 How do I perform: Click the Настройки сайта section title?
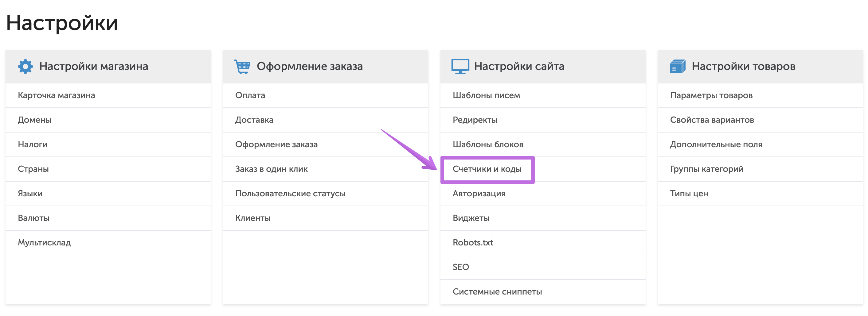click(x=519, y=66)
